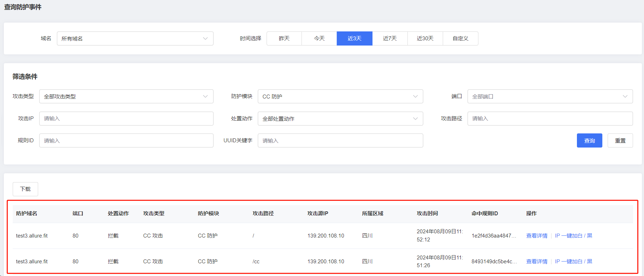The width and height of the screenshot is (644, 276).
Task: Click 139.200.108.10 in the /cc row
Action: point(326,262)
